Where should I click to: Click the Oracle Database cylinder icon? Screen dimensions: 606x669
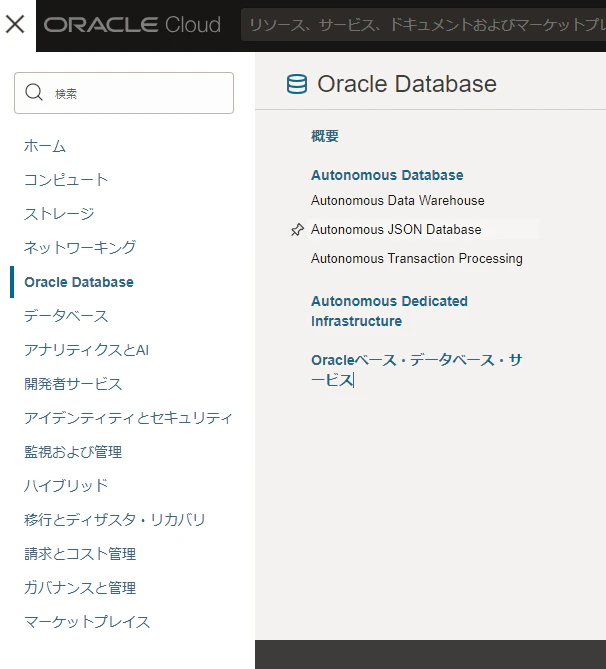297,84
